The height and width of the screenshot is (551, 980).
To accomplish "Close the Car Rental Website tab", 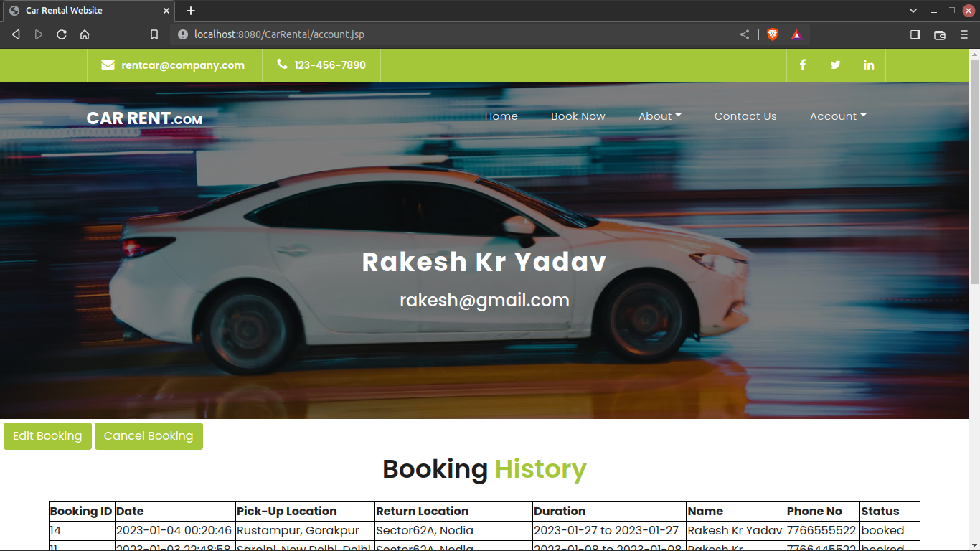I will click(166, 11).
